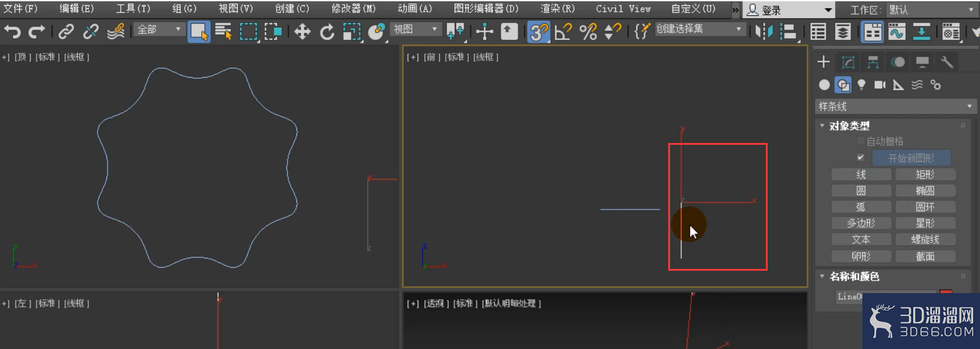Select the Helpers category icon
The height and width of the screenshot is (349, 980).
coord(898,85)
